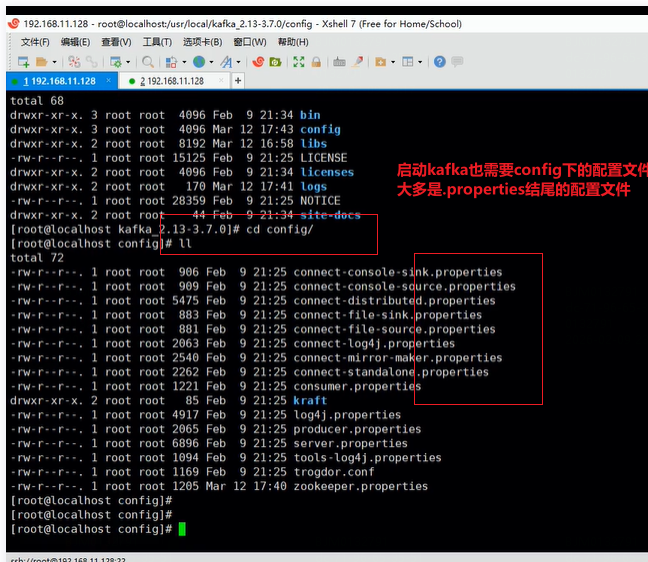This screenshot has height=562, width=648.
Task: Click the NOTICE file entry
Action: click(x=320, y=201)
